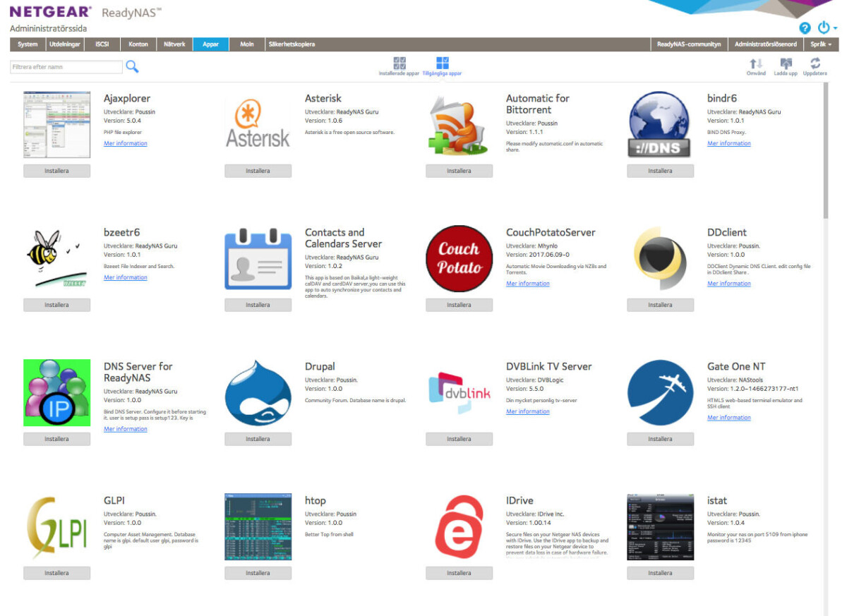Image resolution: width=847 pixels, height=616 pixels.
Task: Expand the Språk language dropdown
Action: 821,44
